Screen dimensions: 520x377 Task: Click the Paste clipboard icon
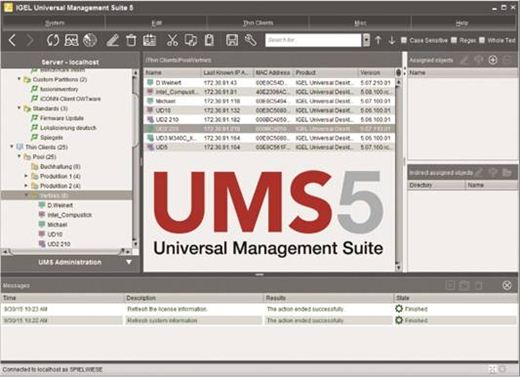coord(209,40)
